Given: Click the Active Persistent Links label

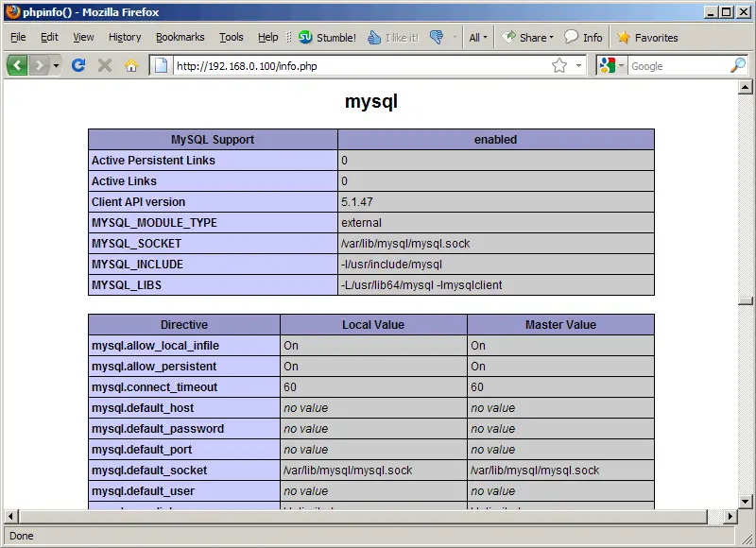Looking at the screenshot, I should click(x=153, y=160).
